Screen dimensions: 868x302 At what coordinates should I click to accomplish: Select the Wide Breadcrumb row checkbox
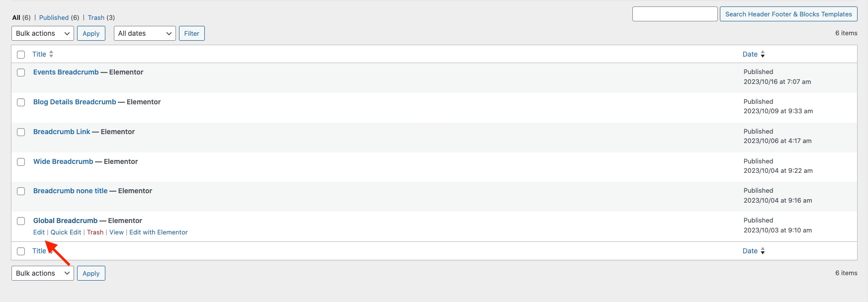pyautogui.click(x=21, y=162)
